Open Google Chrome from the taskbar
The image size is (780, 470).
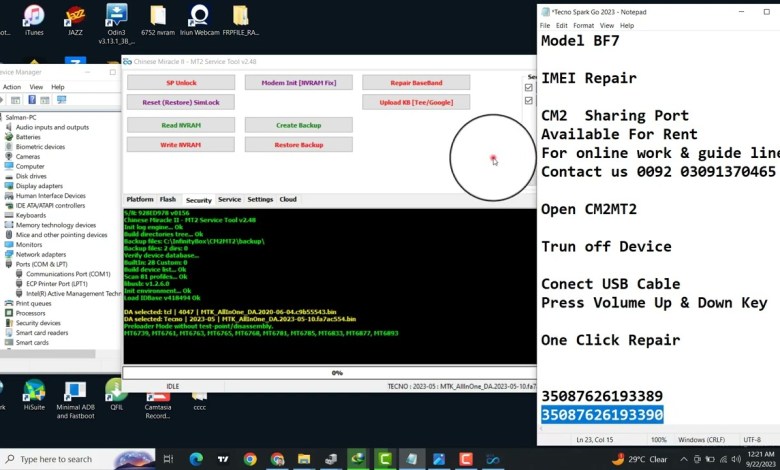point(250,459)
